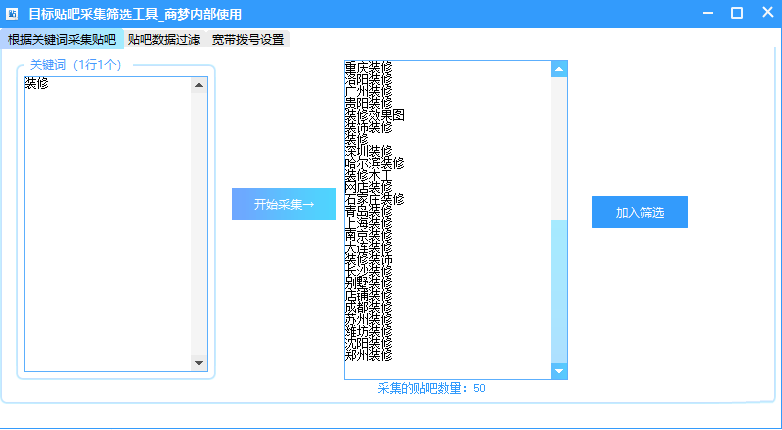Select 贵阳装修 in the results list
Screen dimensions: 782x430
[369, 103]
